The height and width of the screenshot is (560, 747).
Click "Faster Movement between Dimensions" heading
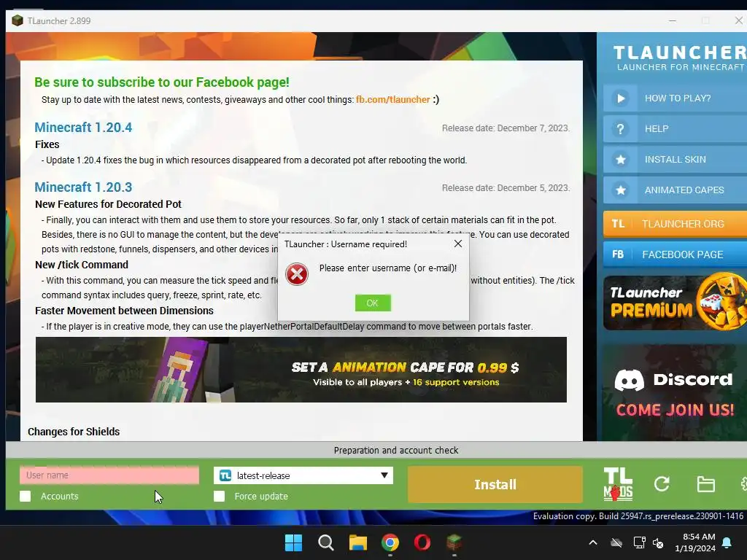(124, 311)
